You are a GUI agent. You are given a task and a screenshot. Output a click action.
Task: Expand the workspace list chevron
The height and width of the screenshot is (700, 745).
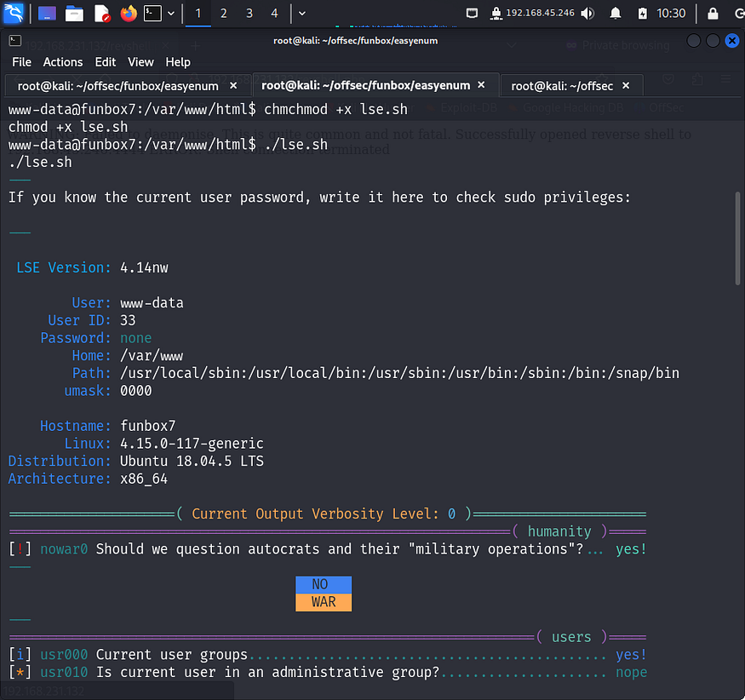[301, 14]
